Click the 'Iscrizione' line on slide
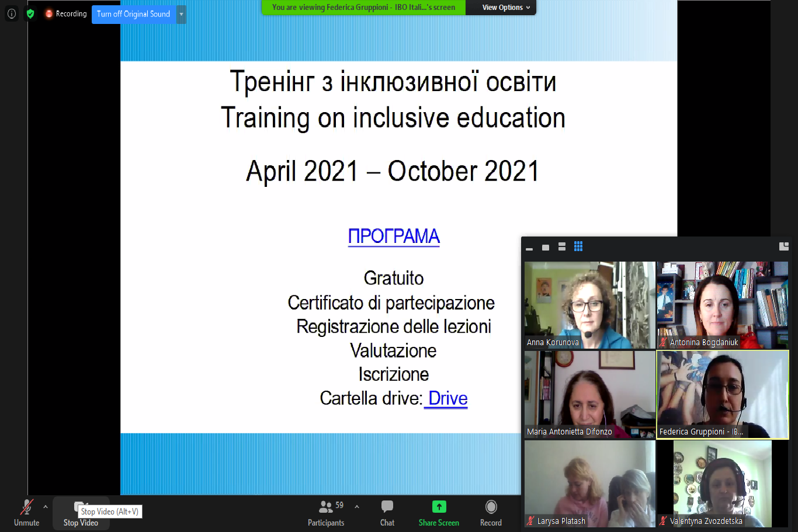 [394, 374]
